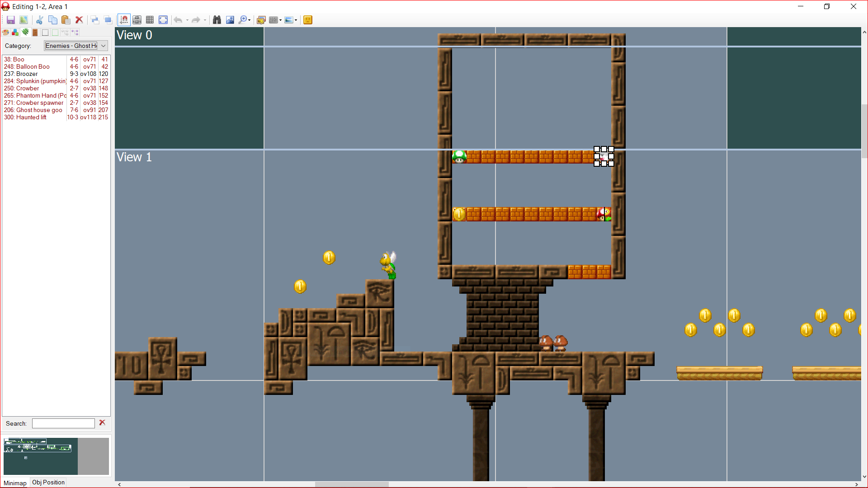This screenshot has height=488, width=868.
Task: Click the sliders settings icon
Action: point(273,20)
